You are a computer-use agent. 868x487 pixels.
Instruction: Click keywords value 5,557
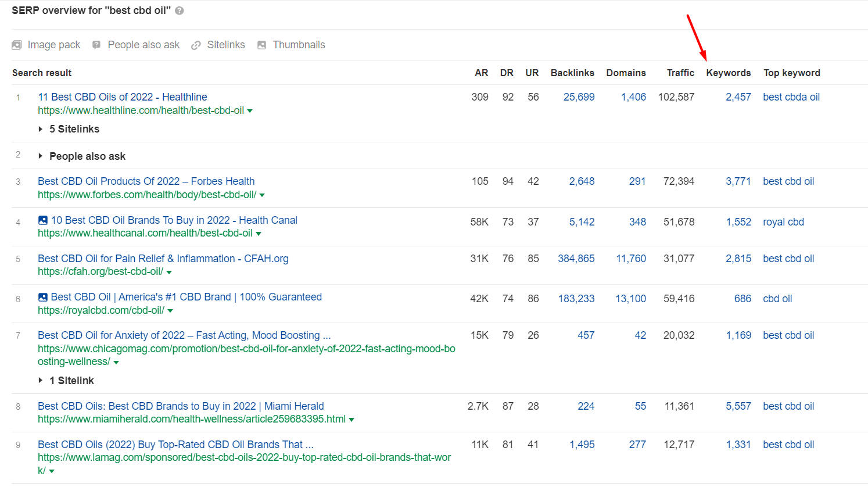coord(738,406)
